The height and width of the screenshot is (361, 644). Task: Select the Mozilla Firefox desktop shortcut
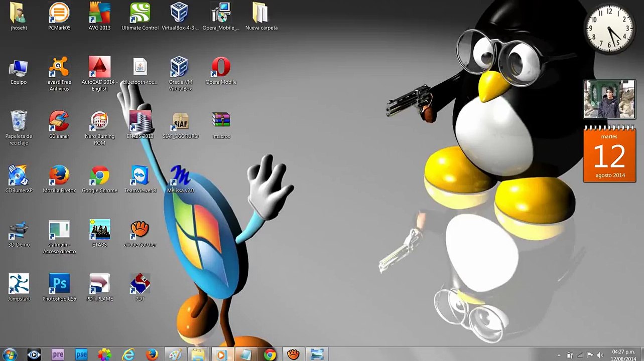(59, 179)
